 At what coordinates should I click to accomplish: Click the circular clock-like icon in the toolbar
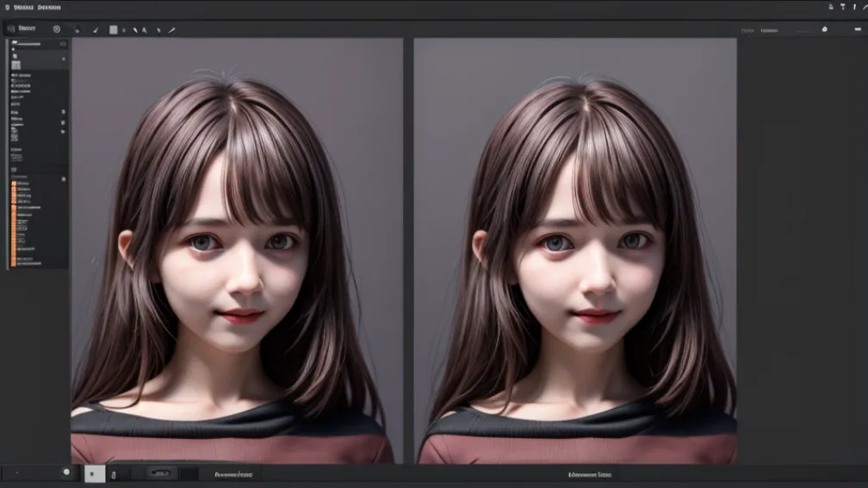click(57, 29)
